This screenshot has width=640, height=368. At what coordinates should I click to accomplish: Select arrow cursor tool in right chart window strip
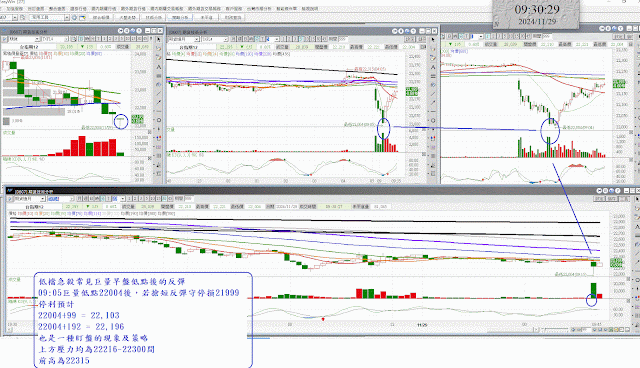click(x=638, y=36)
